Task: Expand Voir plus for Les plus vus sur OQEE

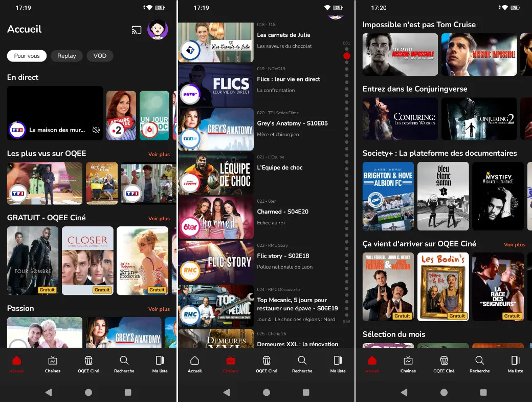Action: 159,154
